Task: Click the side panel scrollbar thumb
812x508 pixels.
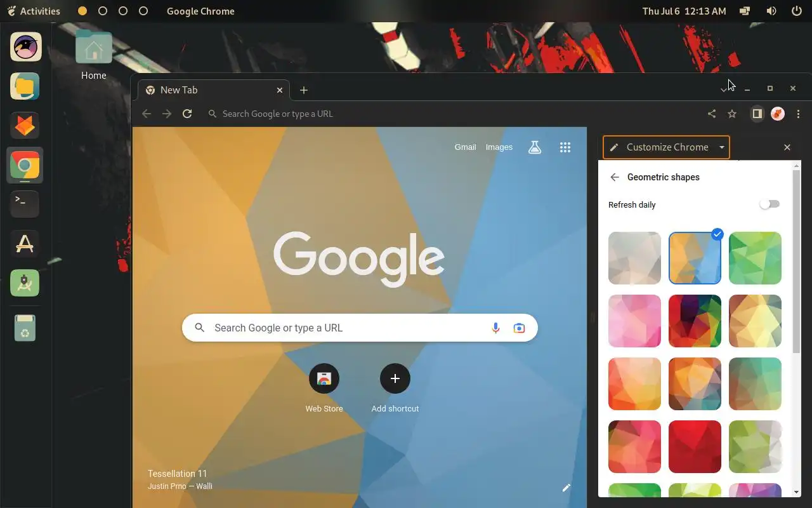Action: [x=797, y=262]
